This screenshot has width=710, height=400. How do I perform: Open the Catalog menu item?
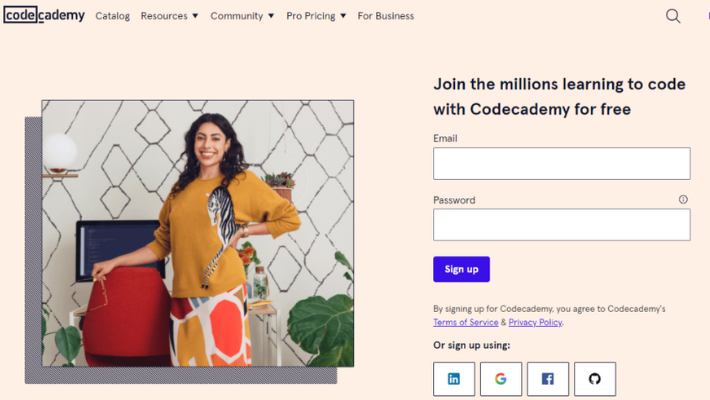click(x=112, y=16)
